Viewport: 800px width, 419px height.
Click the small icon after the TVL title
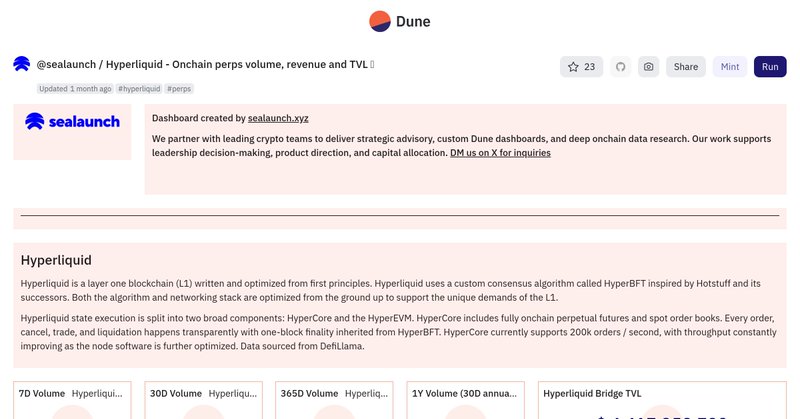coord(372,64)
